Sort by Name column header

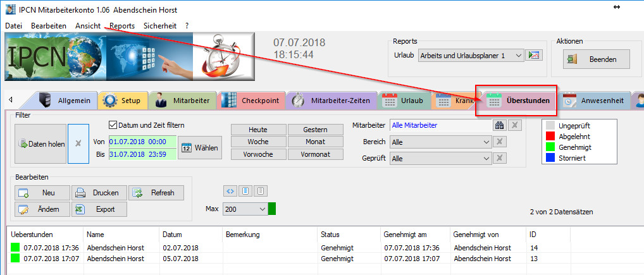[x=121, y=235]
